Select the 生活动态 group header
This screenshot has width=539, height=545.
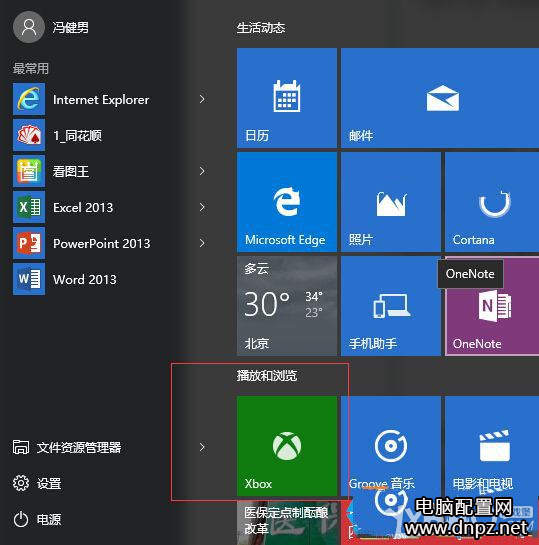click(261, 28)
